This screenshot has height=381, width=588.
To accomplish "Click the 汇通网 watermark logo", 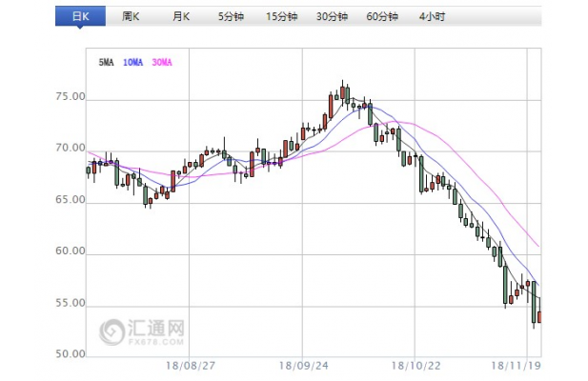I will click(x=144, y=330).
